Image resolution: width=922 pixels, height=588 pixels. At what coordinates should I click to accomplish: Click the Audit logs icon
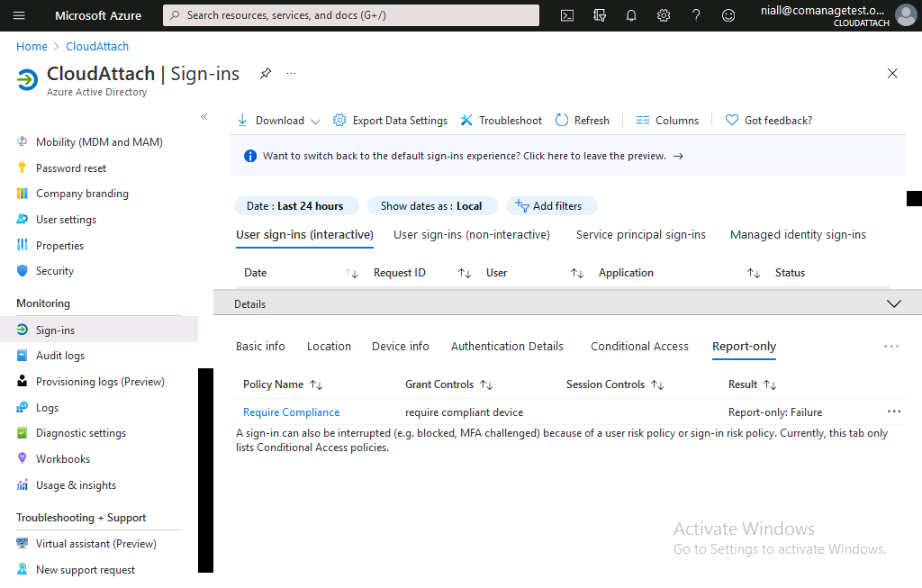tap(23, 355)
